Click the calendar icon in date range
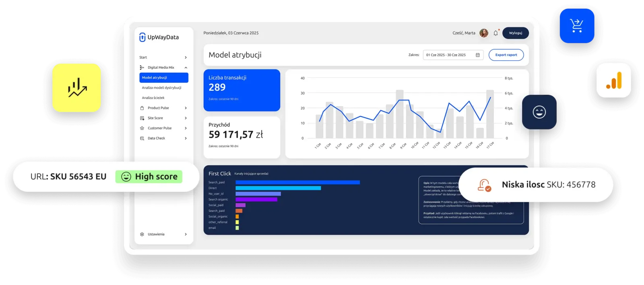The width and height of the screenshot is (644, 285). click(478, 55)
